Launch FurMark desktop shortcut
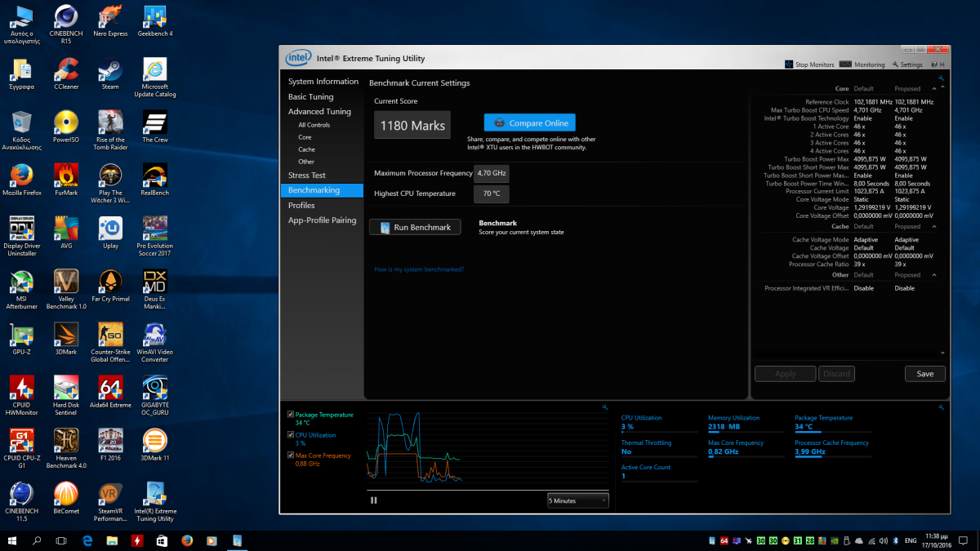The width and height of the screenshot is (980, 551). [66, 180]
